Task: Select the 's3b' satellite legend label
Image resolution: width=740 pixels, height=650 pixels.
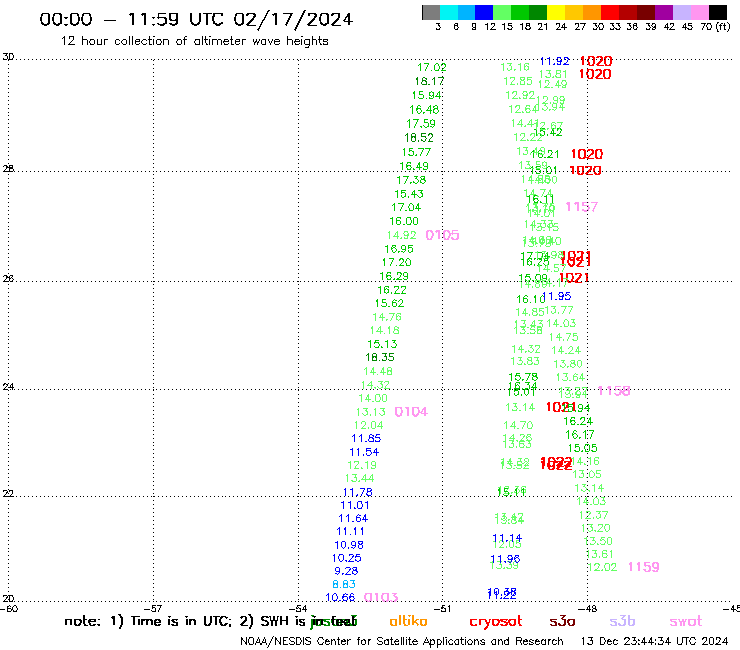Action: click(622, 621)
